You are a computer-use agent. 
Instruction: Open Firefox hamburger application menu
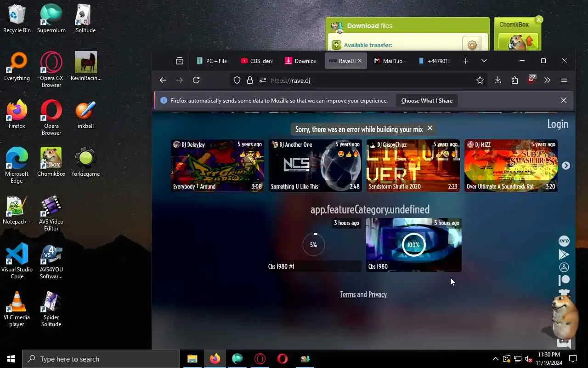click(564, 80)
